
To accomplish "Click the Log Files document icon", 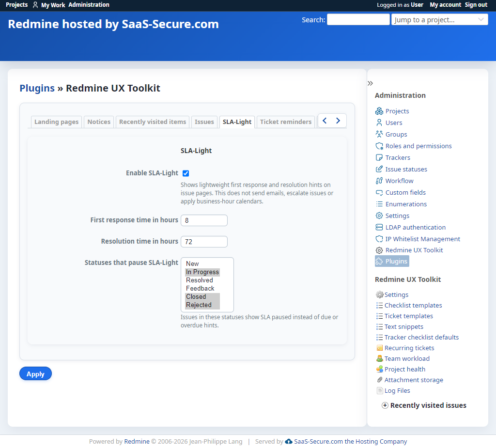I will click(380, 391).
